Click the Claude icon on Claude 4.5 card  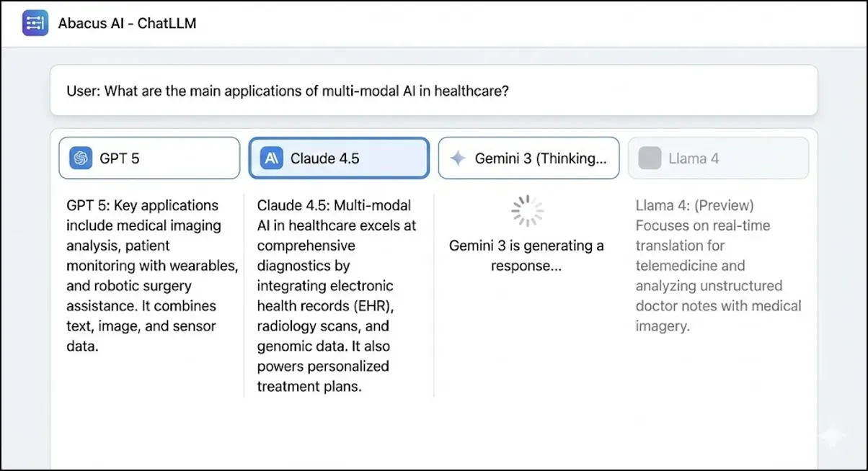coord(270,157)
